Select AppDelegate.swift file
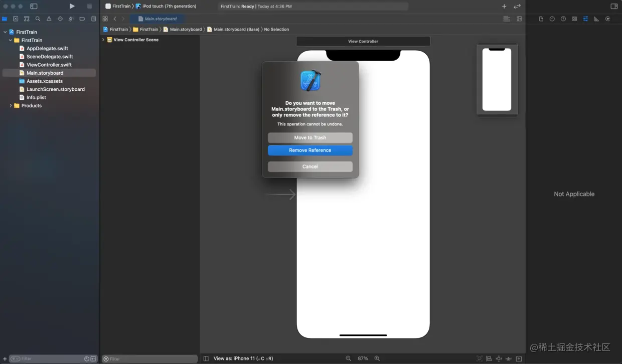This screenshot has height=364, width=622. pyautogui.click(x=47, y=49)
